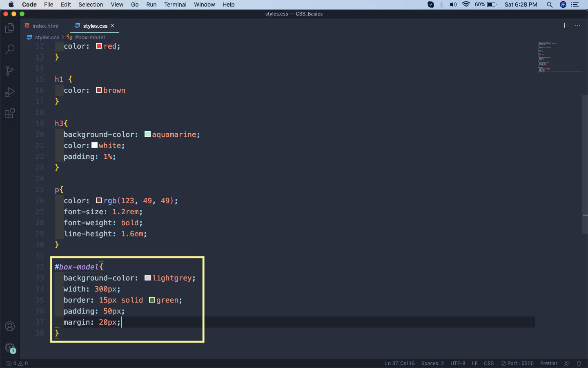588x368 pixels.
Task: Close the styles.css tab
Action: point(113,26)
